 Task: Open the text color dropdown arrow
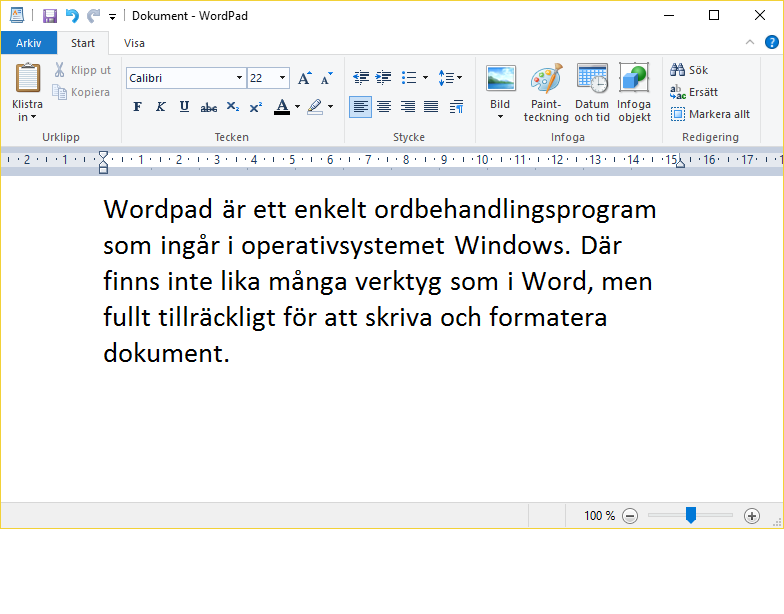(x=298, y=106)
